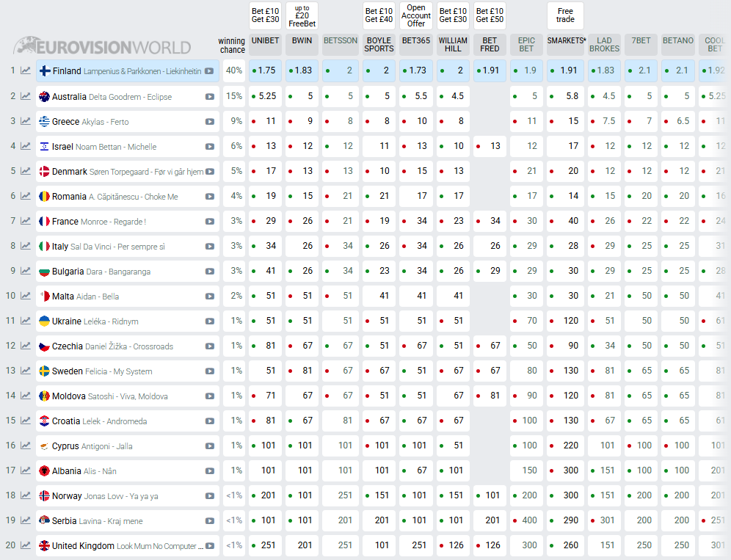The image size is (731, 560).
Task: Click Malta's Lad Brokes odds 21
Action: [x=604, y=296]
